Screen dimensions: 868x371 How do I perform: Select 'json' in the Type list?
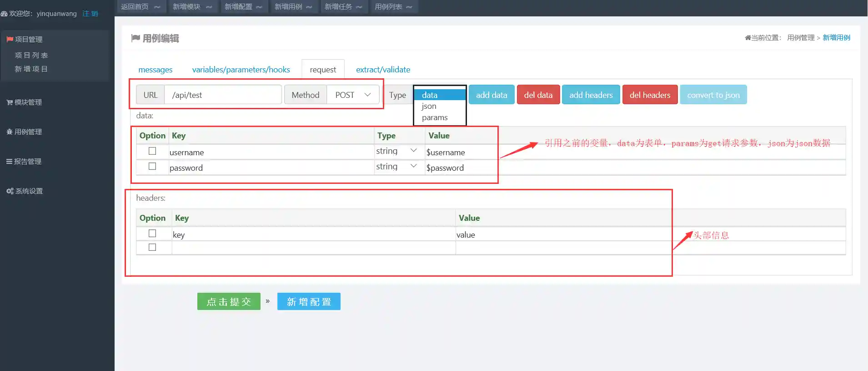(x=440, y=106)
